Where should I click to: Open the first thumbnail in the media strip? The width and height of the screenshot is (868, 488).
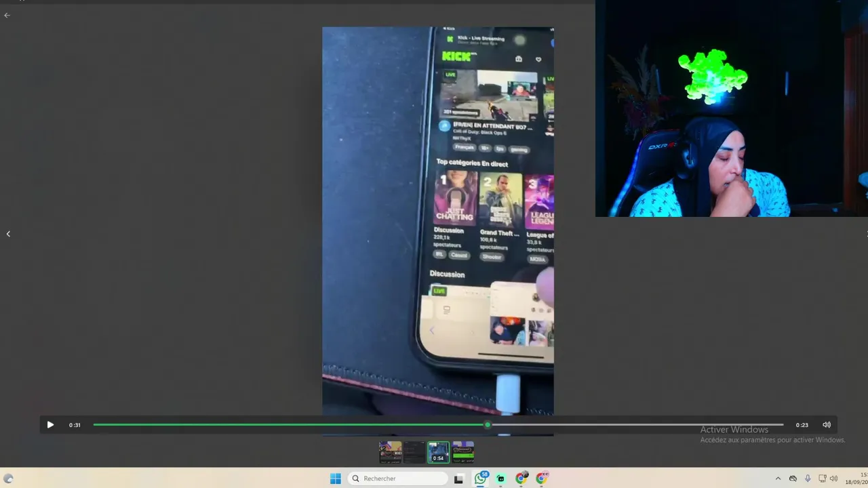[x=390, y=452]
